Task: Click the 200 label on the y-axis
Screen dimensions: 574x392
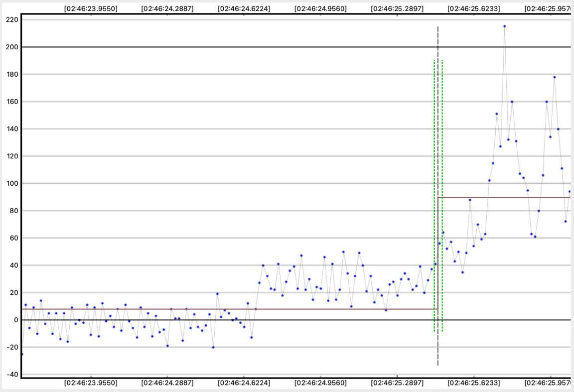Action: point(10,47)
